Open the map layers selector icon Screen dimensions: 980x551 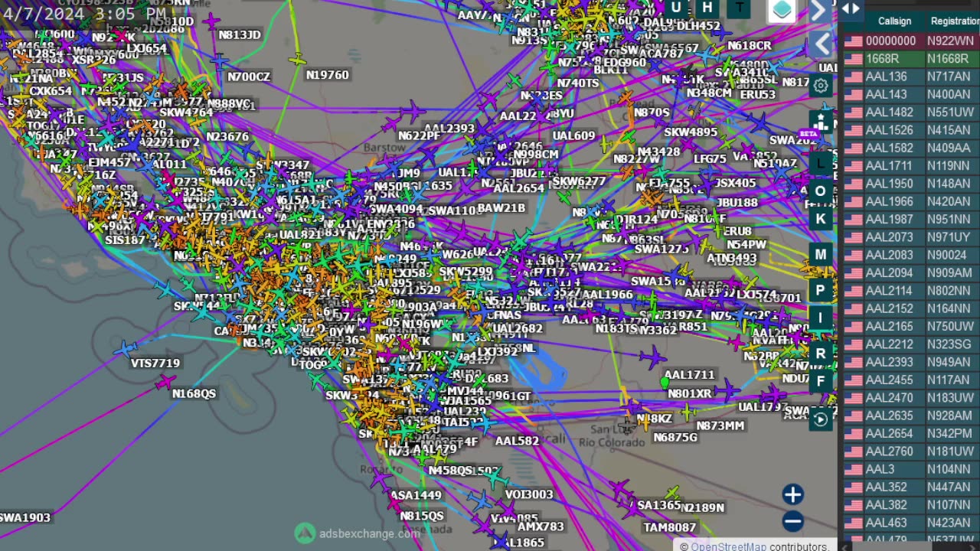(x=782, y=10)
